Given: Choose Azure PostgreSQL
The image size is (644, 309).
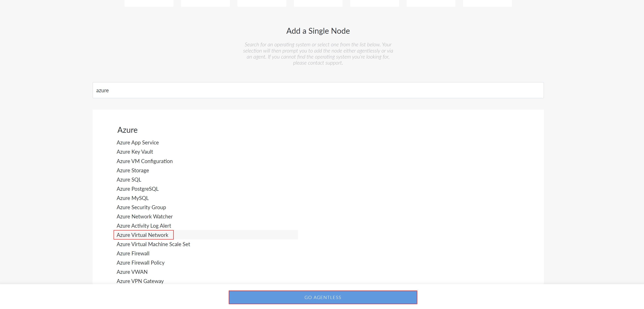Looking at the screenshot, I should coord(138,189).
